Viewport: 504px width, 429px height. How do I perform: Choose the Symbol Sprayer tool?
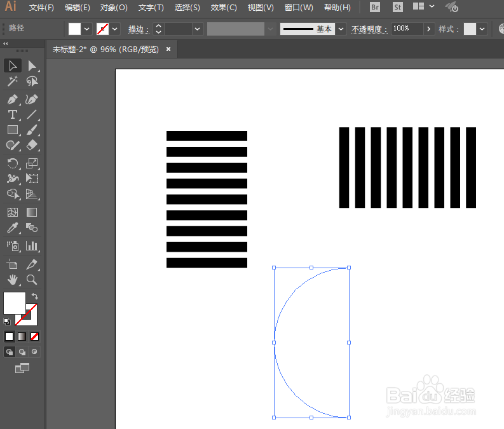(x=13, y=246)
